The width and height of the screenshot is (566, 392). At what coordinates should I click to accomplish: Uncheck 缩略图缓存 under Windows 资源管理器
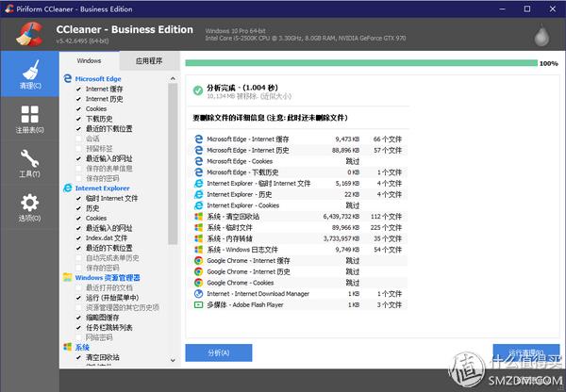click(x=78, y=318)
